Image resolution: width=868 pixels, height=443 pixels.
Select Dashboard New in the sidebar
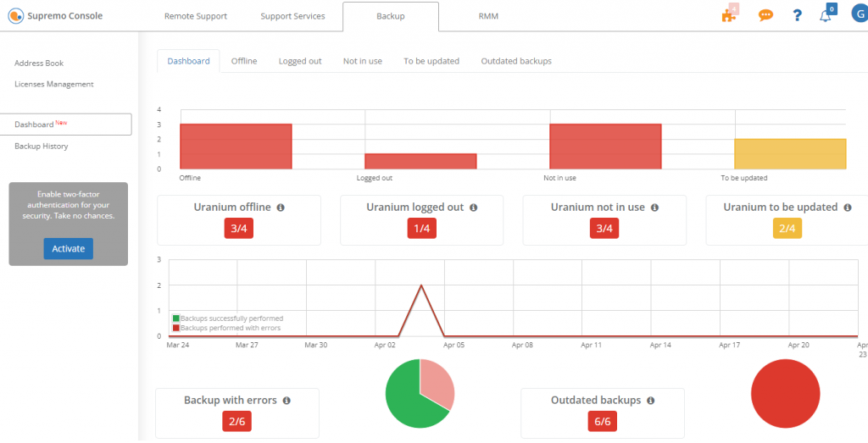[66, 125]
